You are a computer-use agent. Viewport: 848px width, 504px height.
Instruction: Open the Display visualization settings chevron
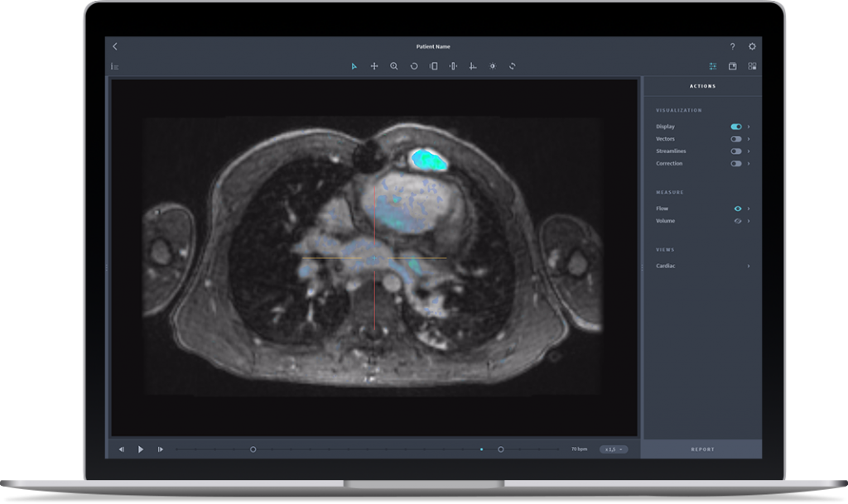click(x=748, y=127)
